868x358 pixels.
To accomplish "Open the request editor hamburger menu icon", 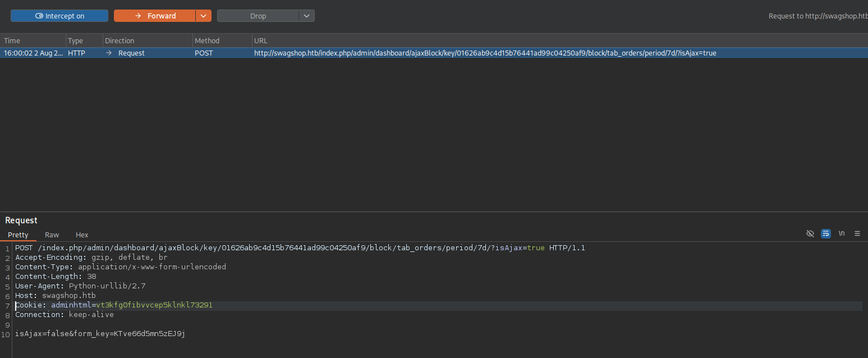I will 857,233.
